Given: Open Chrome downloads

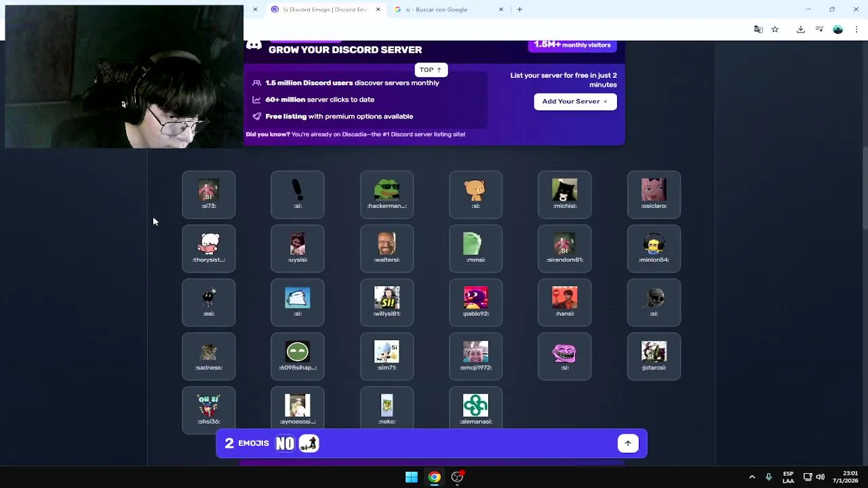Looking at the screenshot, I should [801, 29].
